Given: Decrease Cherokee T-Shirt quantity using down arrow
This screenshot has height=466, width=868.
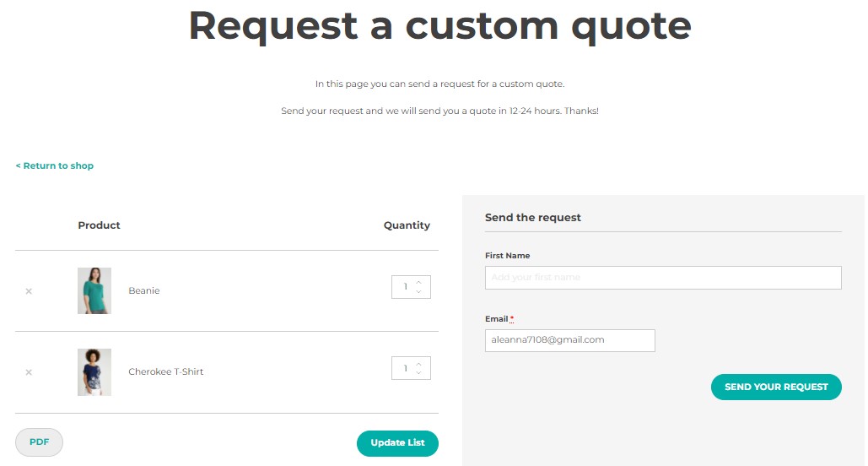Looking at the screenshot, I should (x=419, y=373).
